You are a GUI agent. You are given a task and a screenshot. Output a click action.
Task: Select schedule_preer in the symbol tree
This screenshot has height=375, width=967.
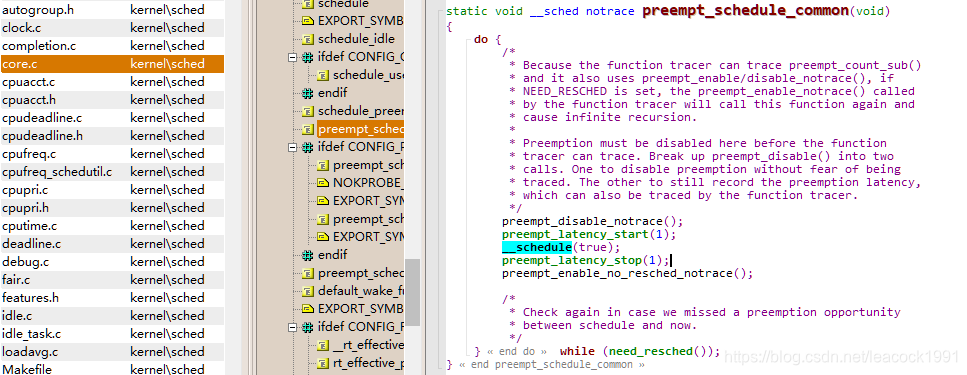tap(360, 111)
